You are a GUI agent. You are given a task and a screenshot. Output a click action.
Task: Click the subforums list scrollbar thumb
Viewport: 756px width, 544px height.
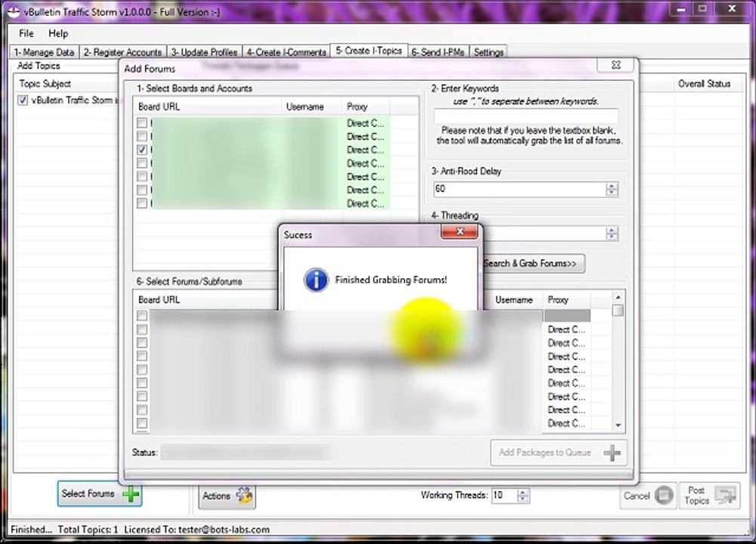click(618, 310)
